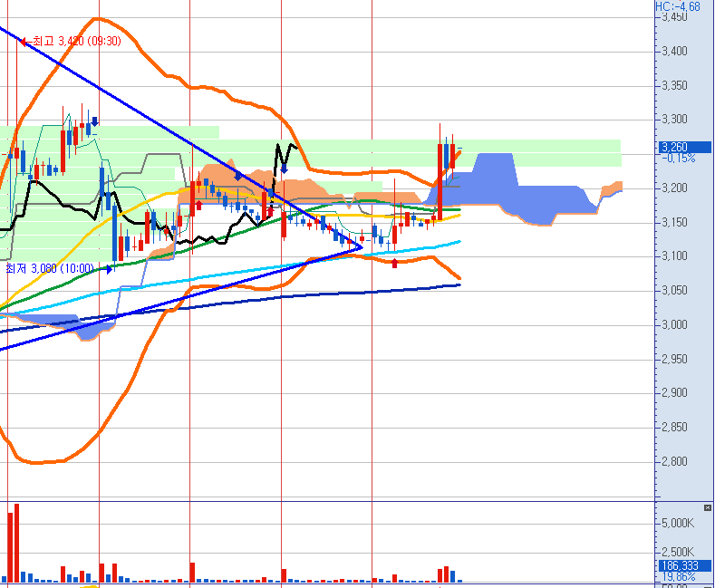715x588 pixels.
Task: Click the 3,000 price axis label
Action: [x=674, y=324]
